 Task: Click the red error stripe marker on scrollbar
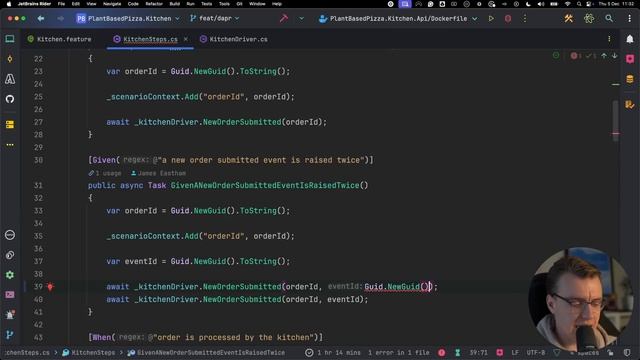616,133
